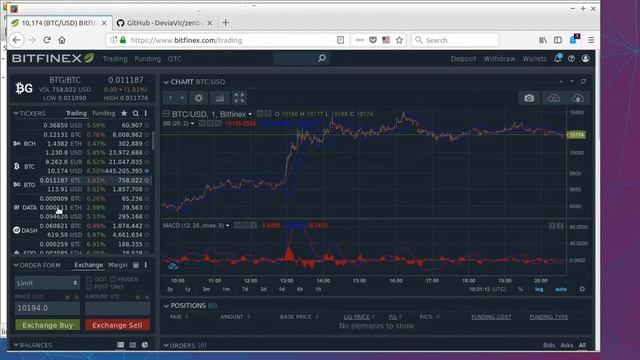Image resolution: width=640 pixels, height=360 pixels.
Task: Click the Exchange Buy button
Action: [x=47, y=325]
